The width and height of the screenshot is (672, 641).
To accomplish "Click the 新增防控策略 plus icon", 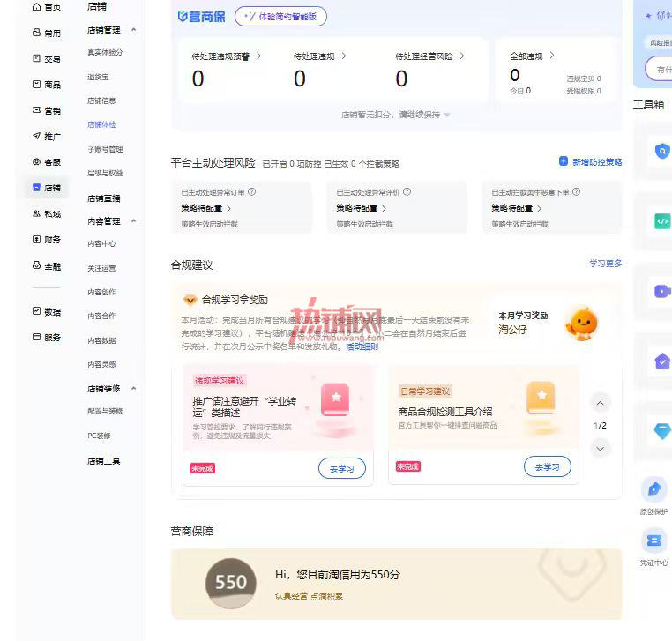I will click(x=564, y=161).
